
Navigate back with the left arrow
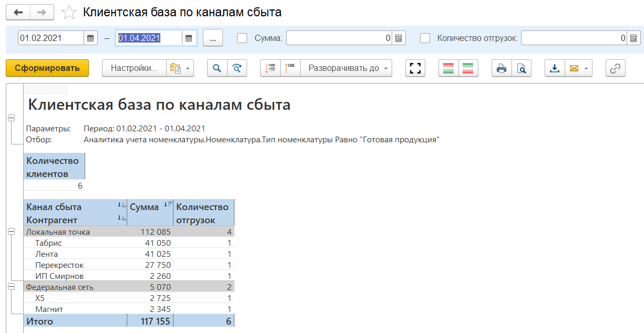(x=18, y=12)
